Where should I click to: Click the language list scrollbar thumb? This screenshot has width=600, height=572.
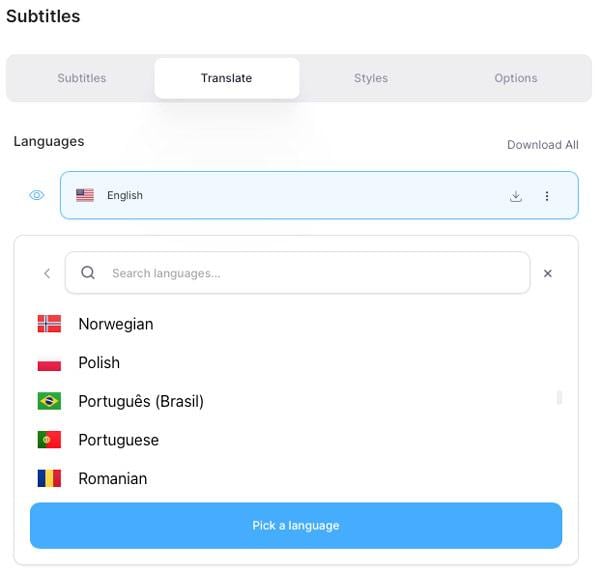pos(559,398)
